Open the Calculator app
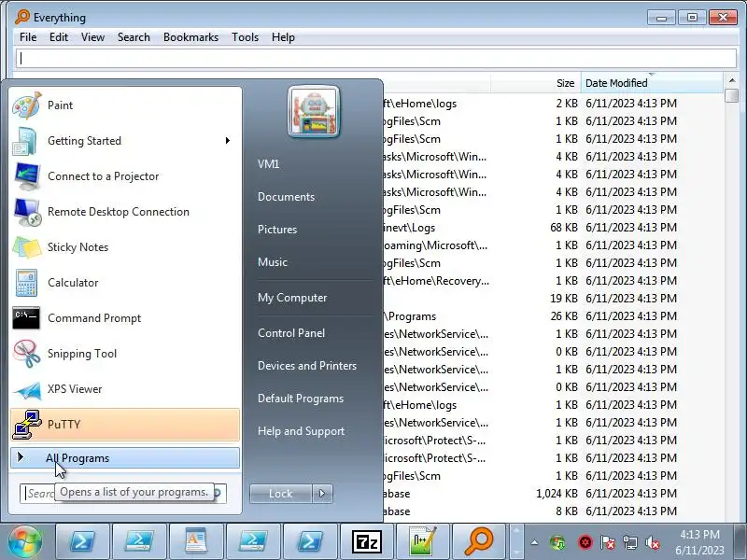Viewport: 747px width, 560px height. point(125,283)
